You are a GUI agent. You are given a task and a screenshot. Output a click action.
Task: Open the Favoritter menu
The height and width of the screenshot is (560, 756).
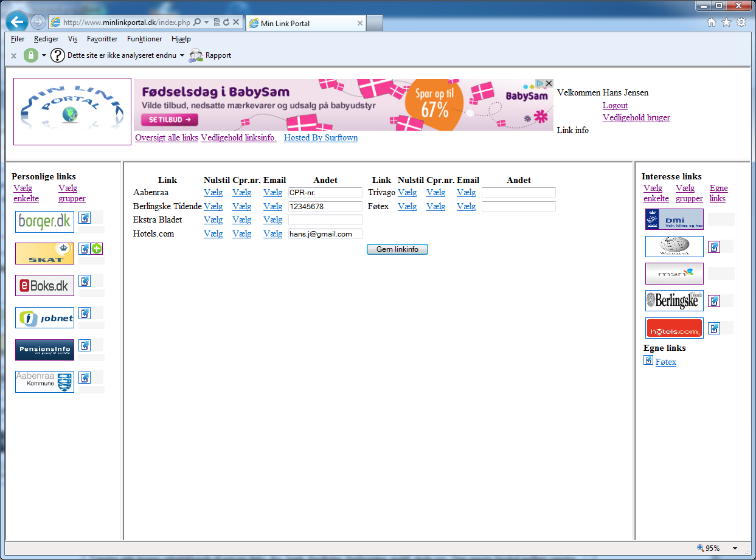(102, 39)
